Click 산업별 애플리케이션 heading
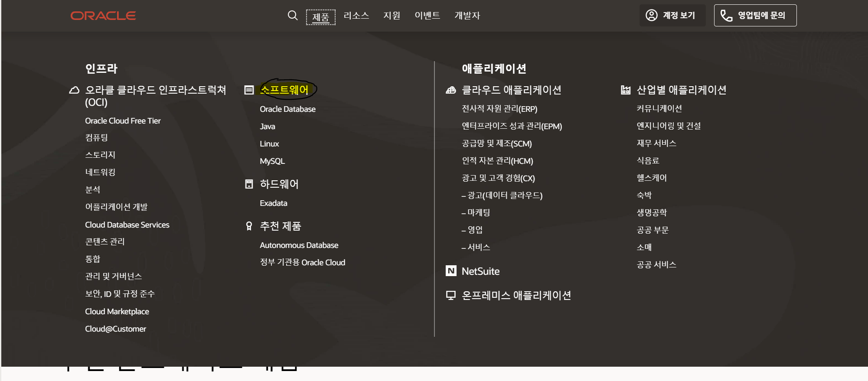This screenshot has height=381, width=868. [x=682, y=90]
